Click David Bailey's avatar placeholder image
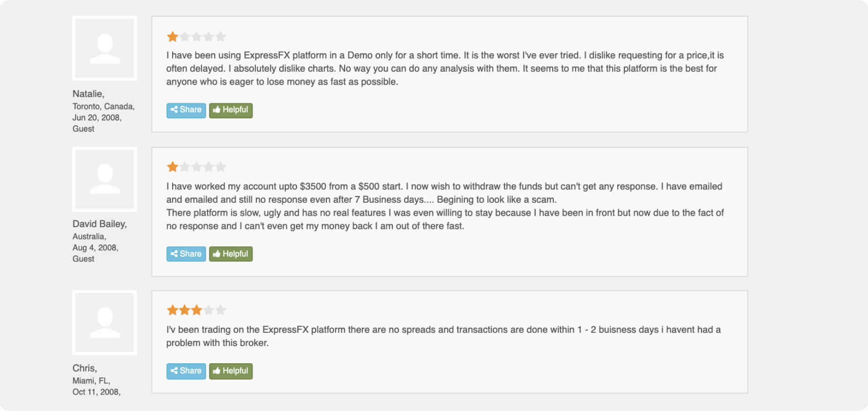Viewport: 868px width, 411px height. (105, 179)
